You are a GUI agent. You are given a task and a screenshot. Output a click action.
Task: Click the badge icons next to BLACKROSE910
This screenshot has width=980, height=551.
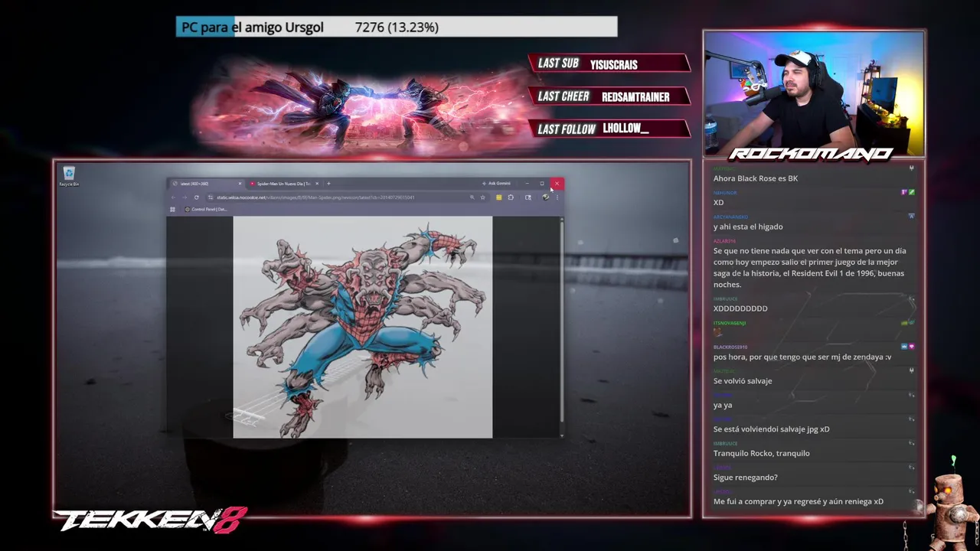[907, 347]
